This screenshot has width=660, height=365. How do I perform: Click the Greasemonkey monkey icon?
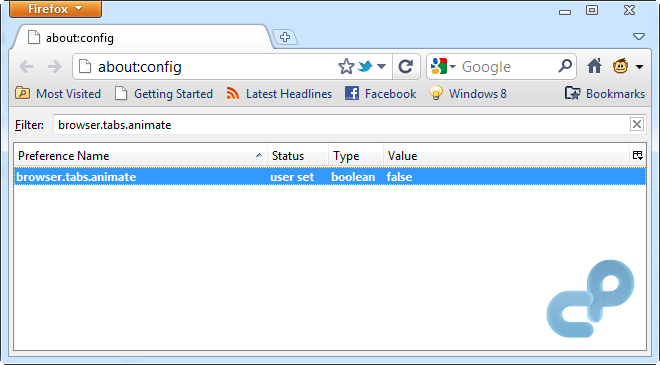click(620, 66)
